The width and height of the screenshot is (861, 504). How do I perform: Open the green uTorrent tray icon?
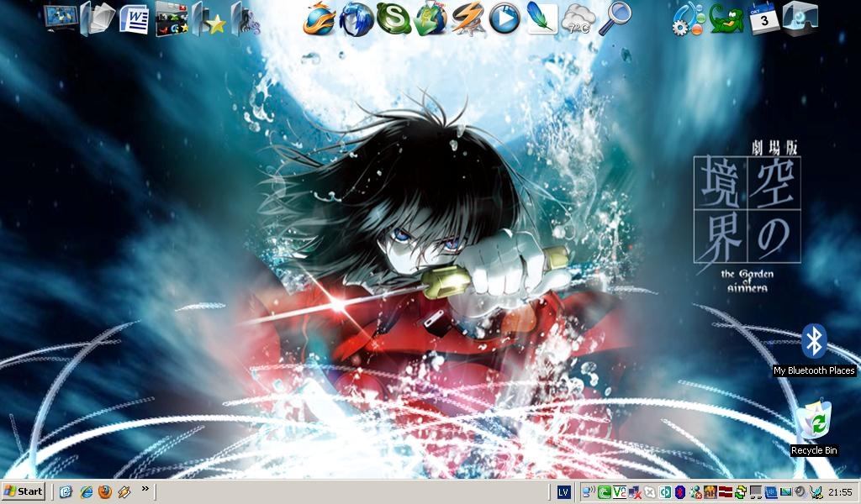(604, 492)
